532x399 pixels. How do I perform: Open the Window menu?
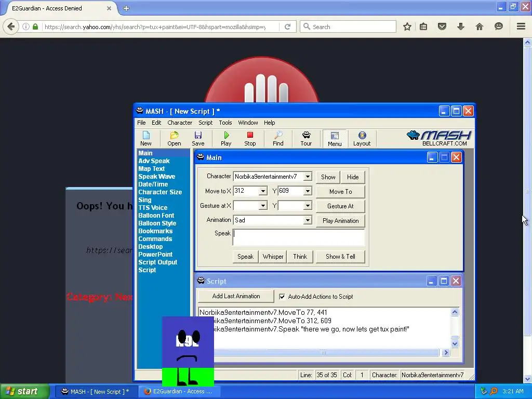pos(248,123)
